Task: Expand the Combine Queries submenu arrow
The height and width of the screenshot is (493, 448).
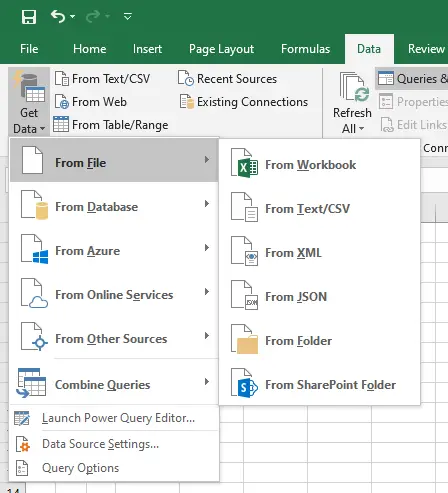Action: (207, 382)
